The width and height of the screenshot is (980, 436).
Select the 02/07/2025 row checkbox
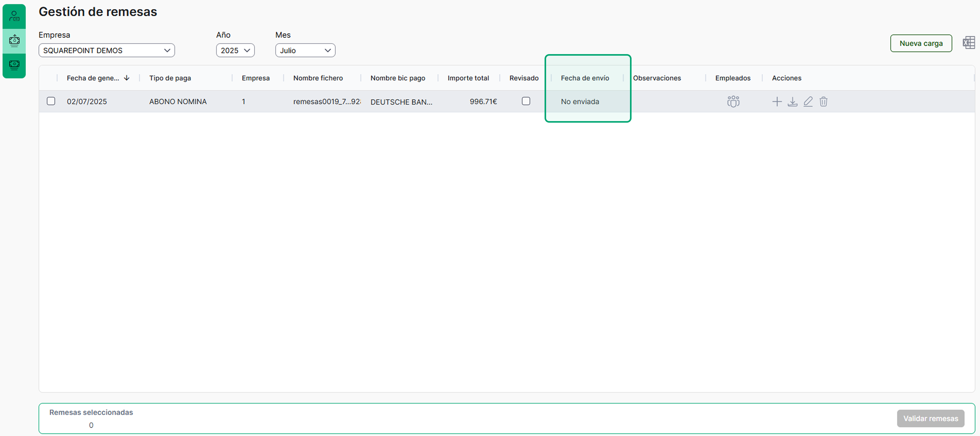pyautogui.click(x=51, y=101)
